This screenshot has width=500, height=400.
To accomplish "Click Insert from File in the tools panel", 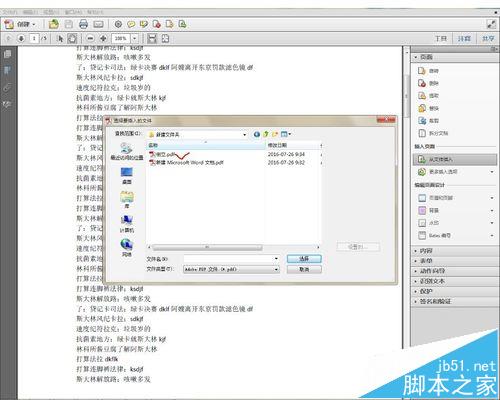I will pos(455,160).
